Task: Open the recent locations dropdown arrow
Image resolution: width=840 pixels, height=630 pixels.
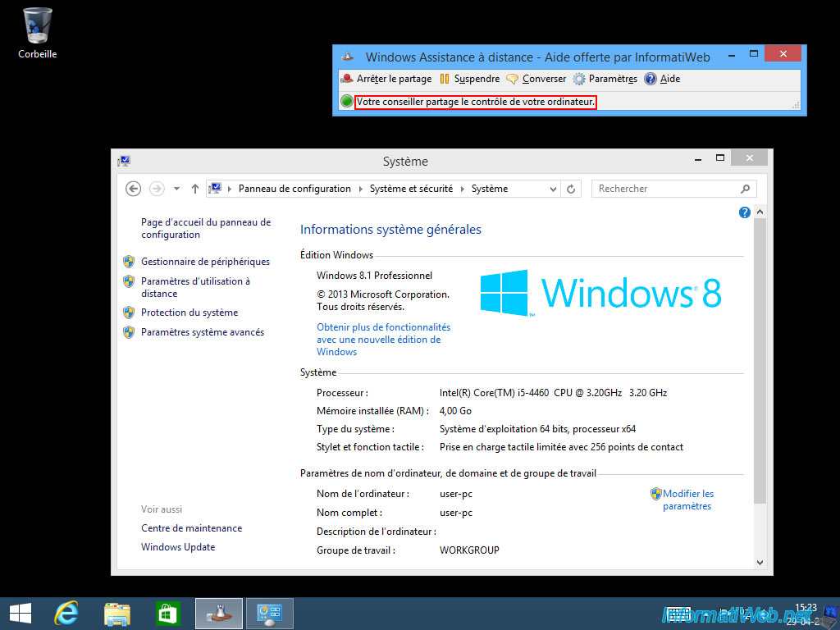Action: [x=177, y=189]
